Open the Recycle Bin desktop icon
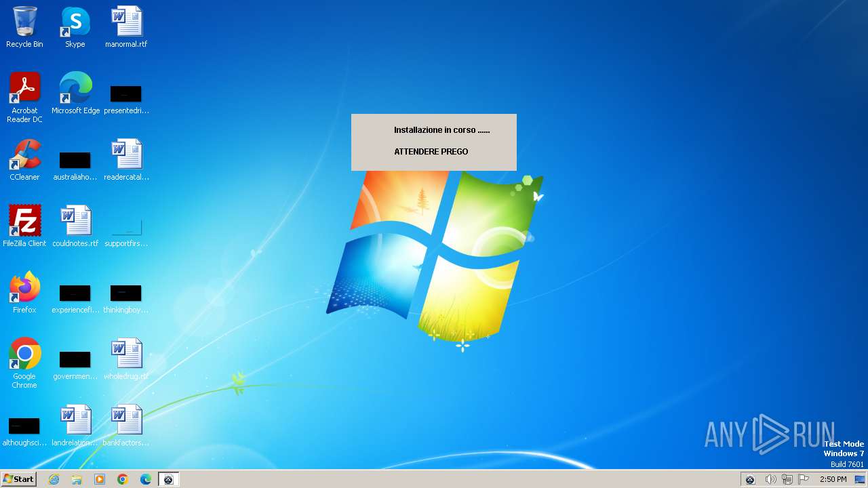Image resolution: width=868 pixels, height=488 pixels. [x=24, y=27]
